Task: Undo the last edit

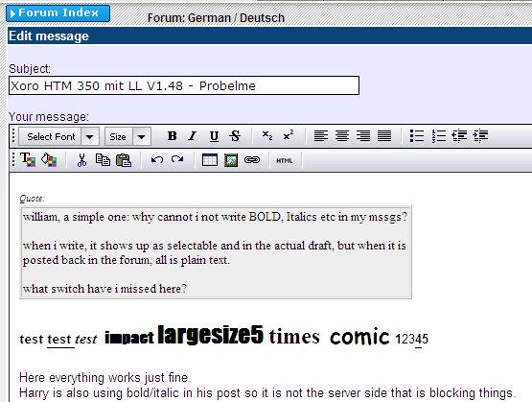Action: pos(157,159)
